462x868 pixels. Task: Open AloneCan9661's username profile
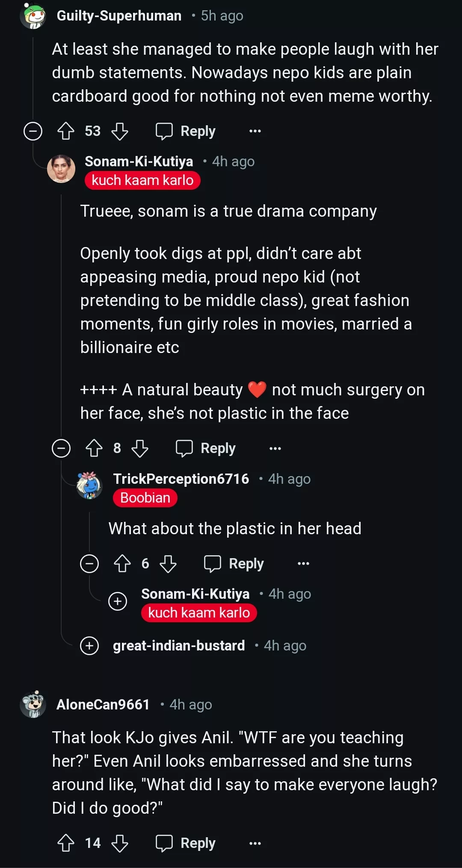pyautogui.click(x=103, y=704)
